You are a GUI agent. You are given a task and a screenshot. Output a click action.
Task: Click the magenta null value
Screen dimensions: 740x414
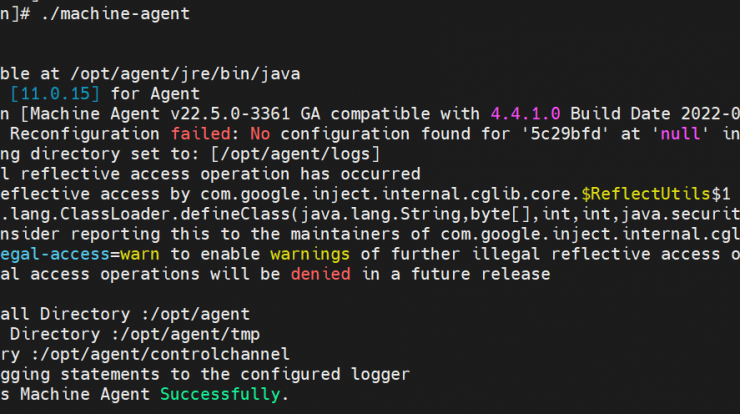(x=680, y=134)
